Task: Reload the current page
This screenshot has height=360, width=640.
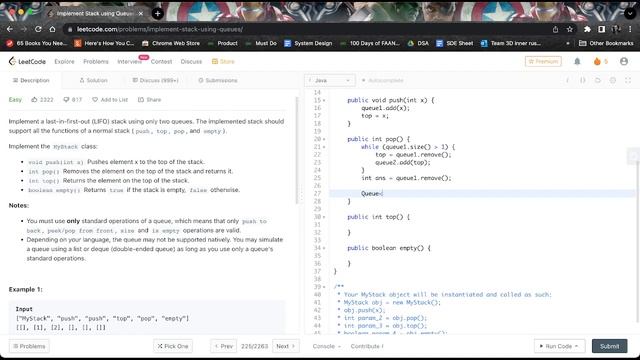Action: pos(38,29)
